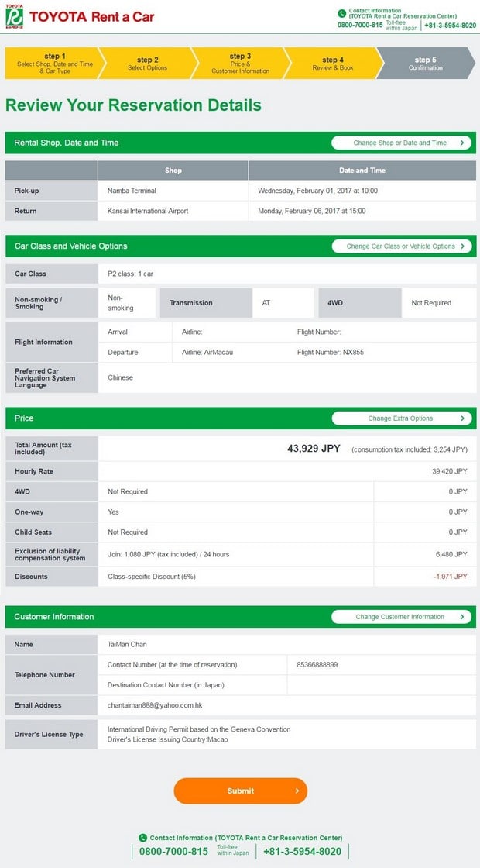Submit the reservation
Screen dimensions: 480x868
tap(240, 791)
